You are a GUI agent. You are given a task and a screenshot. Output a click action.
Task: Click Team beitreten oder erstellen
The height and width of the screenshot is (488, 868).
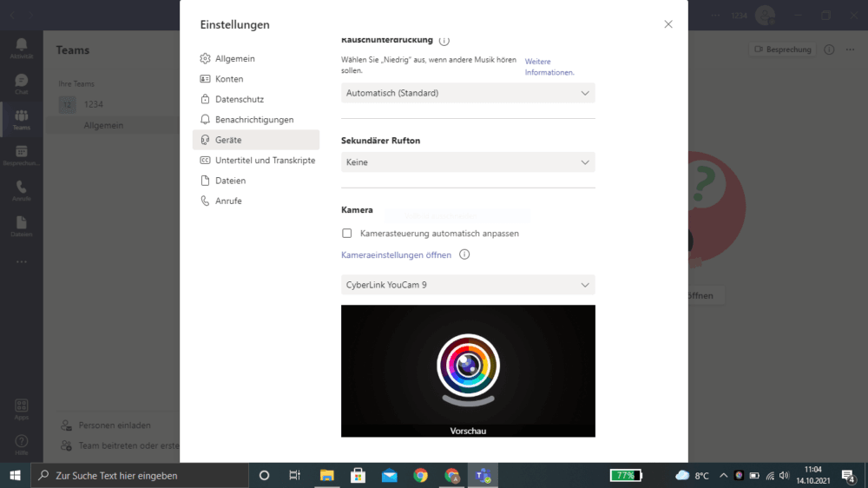120,445
